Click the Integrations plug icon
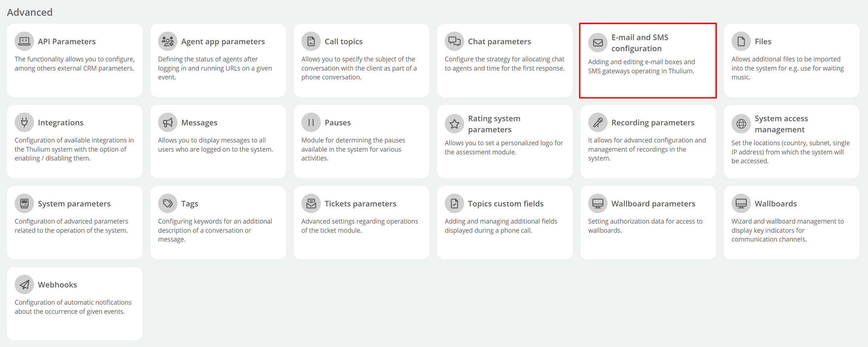 point(24,122)
